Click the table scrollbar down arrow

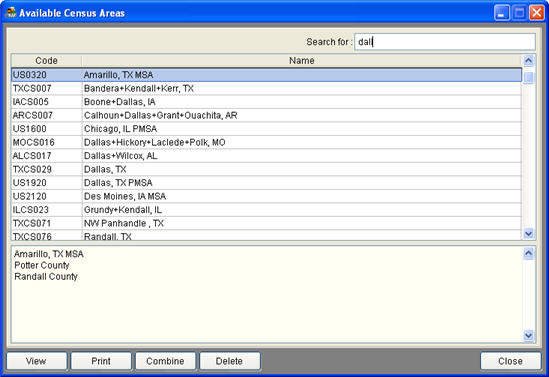(x=528, y=233)
